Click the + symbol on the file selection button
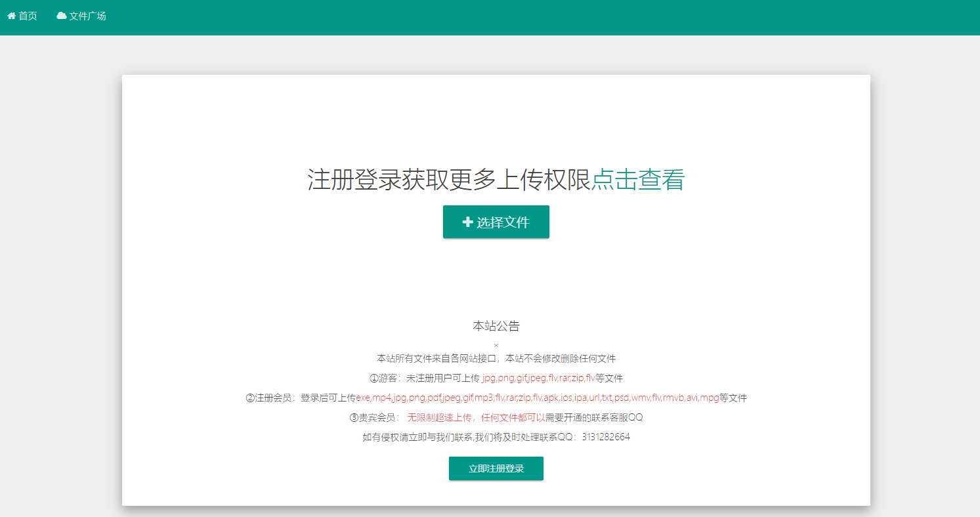Viewport: 980px width, 517px height. (x=467, y=222)
